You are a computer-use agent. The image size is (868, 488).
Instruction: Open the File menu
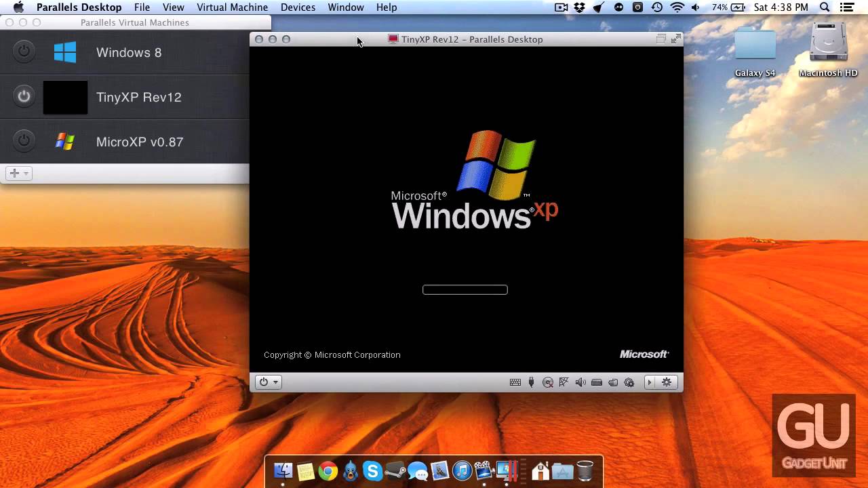pyautogui.click(x=142, y=7)
